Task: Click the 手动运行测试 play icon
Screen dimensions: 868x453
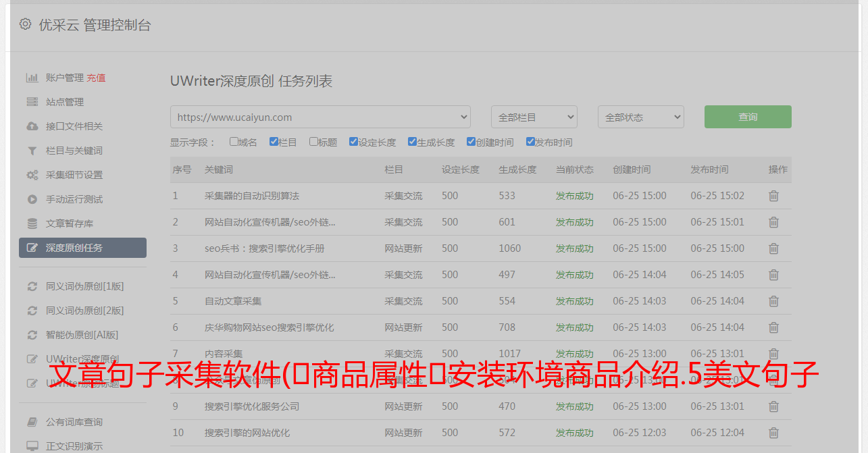Action: click(x=32, y=199)
